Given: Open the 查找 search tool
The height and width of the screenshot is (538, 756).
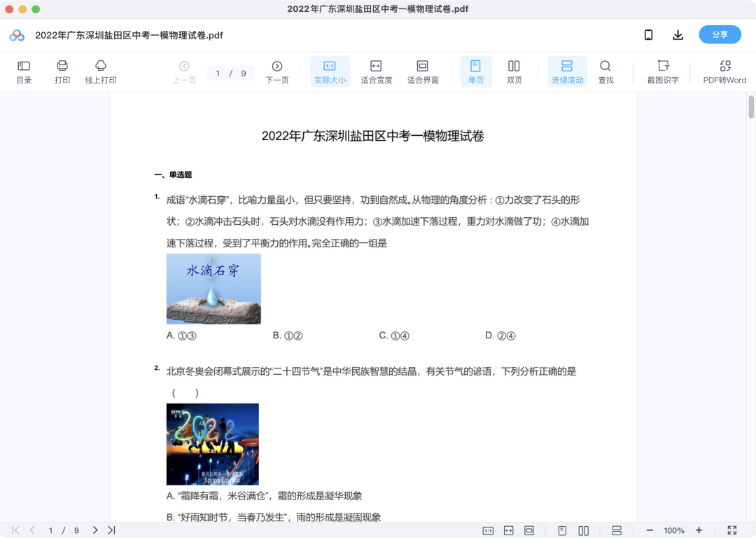Looking at the screenshot, I should click(605, 72).
